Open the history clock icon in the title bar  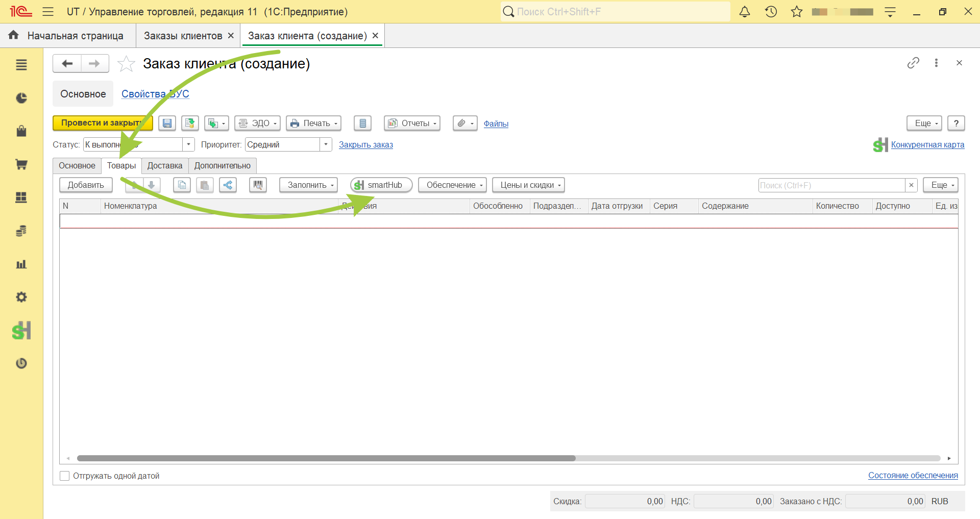(x=771, y=11)
